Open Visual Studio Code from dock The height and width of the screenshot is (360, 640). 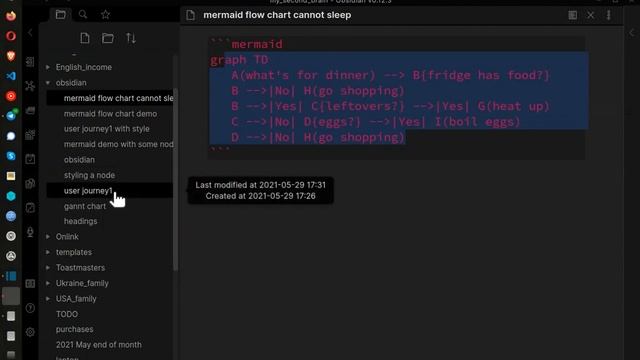[11, 76]
